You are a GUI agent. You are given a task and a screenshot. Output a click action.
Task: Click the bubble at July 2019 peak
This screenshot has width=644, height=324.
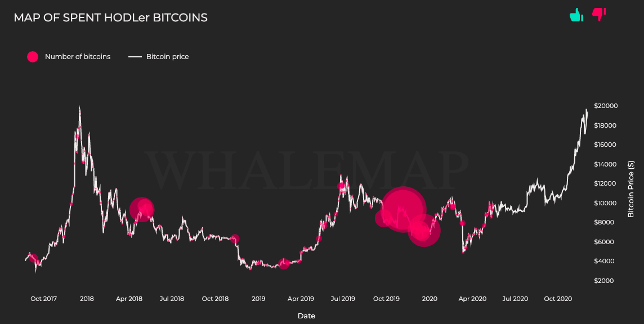click(341, 186)
